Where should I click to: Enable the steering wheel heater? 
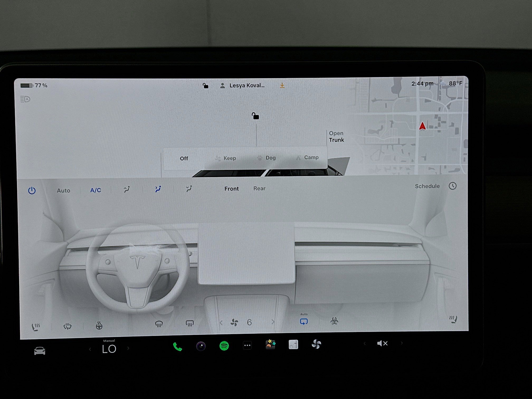tap(99, 325)
